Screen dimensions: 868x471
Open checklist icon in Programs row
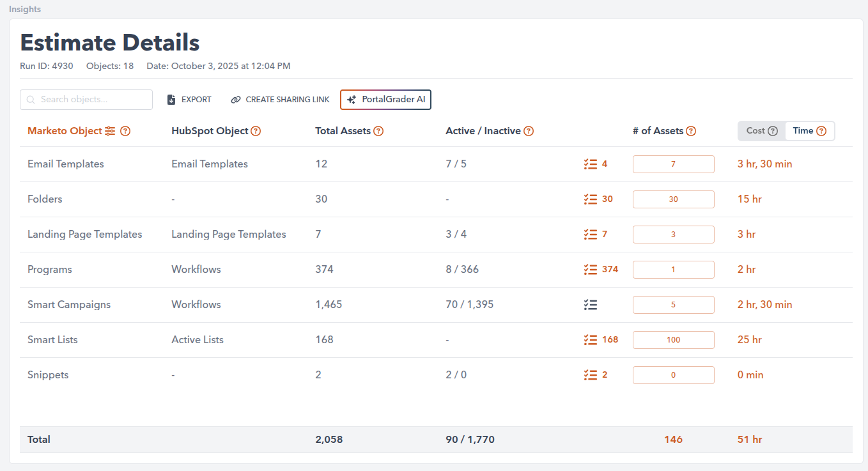pos(591,270)
